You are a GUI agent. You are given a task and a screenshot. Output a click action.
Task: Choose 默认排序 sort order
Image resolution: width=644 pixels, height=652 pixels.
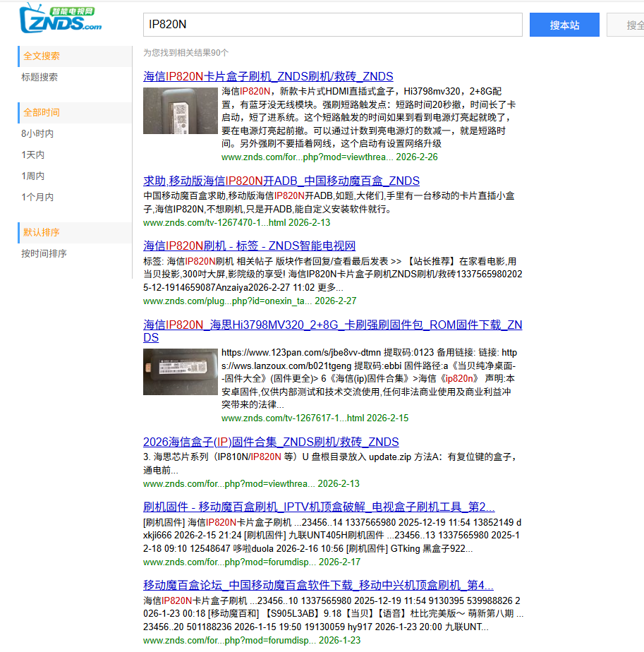(x=75, y=232)
